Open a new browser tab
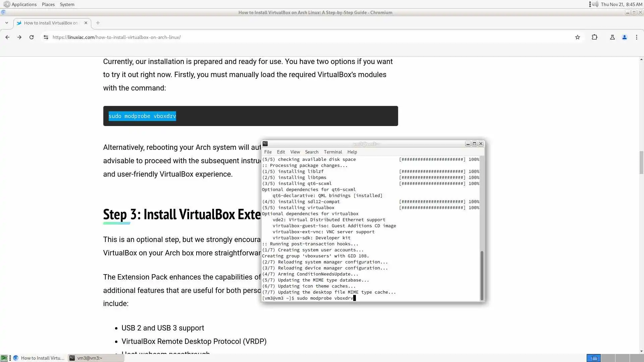Image resolution: width=644 pixels, height=362 pixels. 98,23
